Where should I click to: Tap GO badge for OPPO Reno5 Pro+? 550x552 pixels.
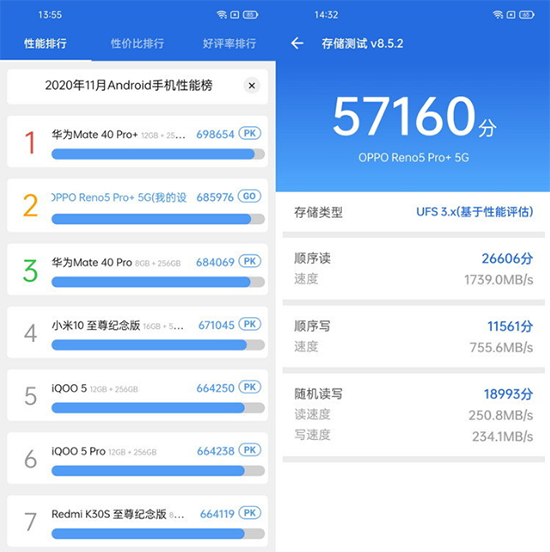249,196
